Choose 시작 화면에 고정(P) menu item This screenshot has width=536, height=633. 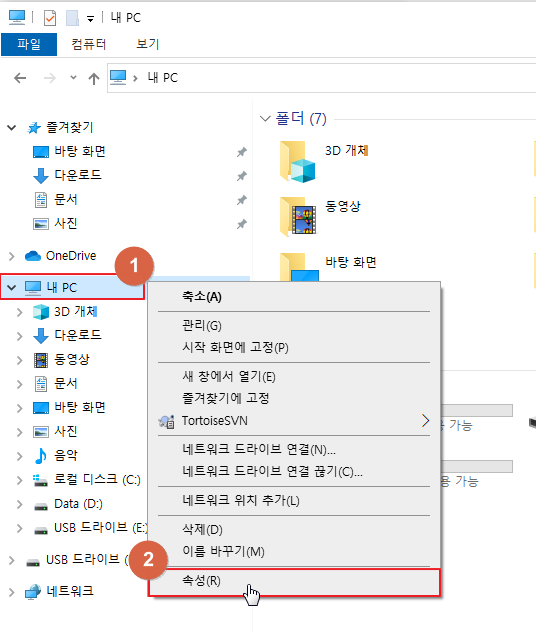tap(294, 348)
